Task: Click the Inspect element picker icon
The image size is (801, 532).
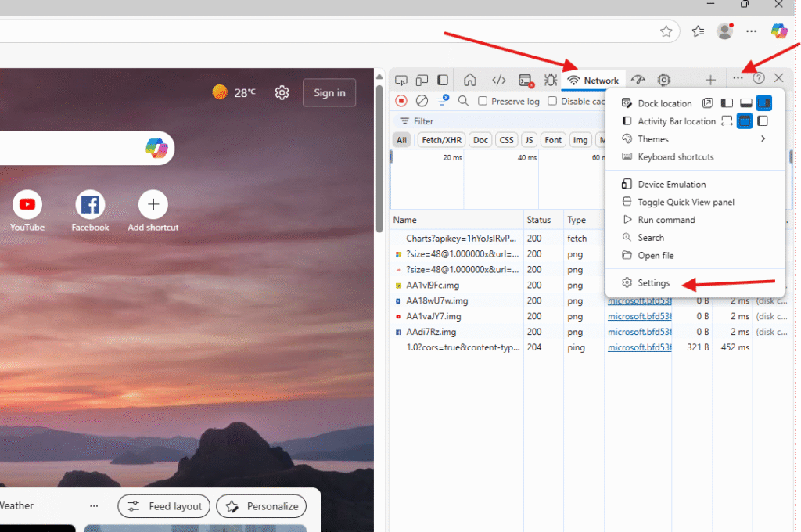Action: click(401, 80)
